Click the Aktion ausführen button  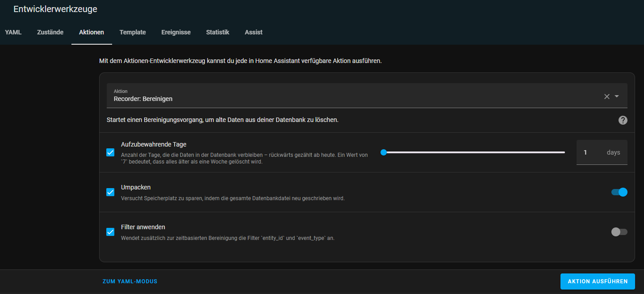[598, 281]
